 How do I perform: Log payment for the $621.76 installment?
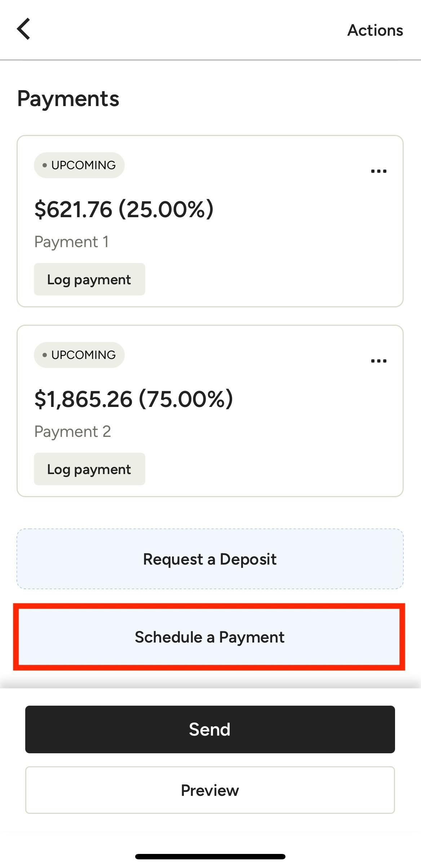89,280
